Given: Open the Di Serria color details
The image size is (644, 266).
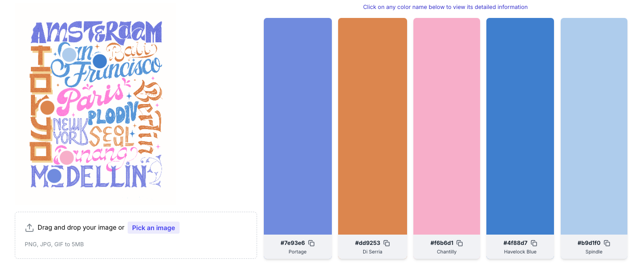Looking at the screenshot, I should point(372,252).
